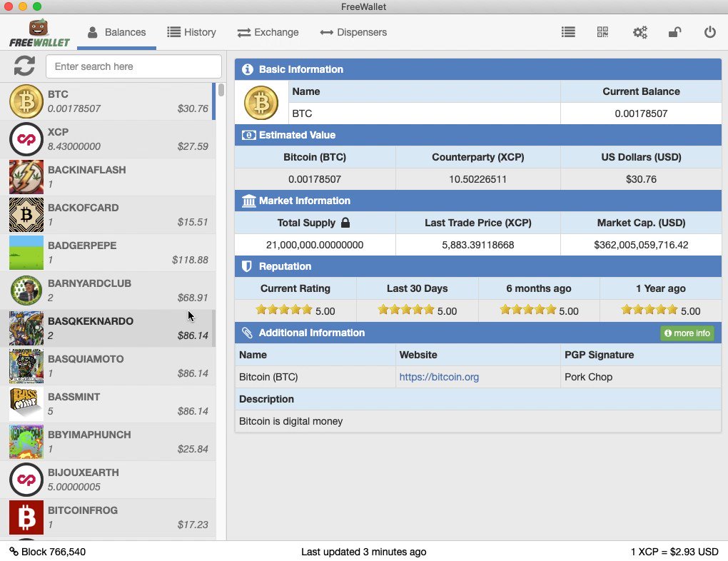Click the BARNYARDCLUB thumbnail
The width and height of the screenshot is (728, 561).
click(26, 290)
